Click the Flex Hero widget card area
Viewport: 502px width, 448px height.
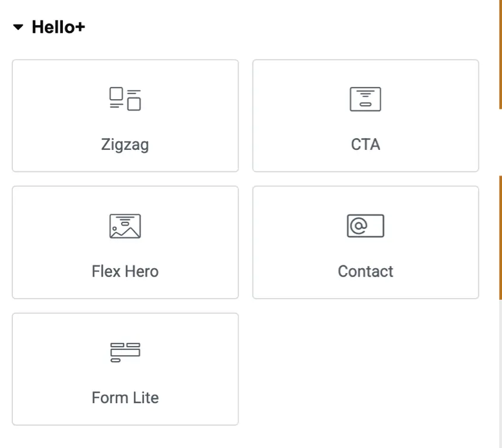[x=125, y=242]
